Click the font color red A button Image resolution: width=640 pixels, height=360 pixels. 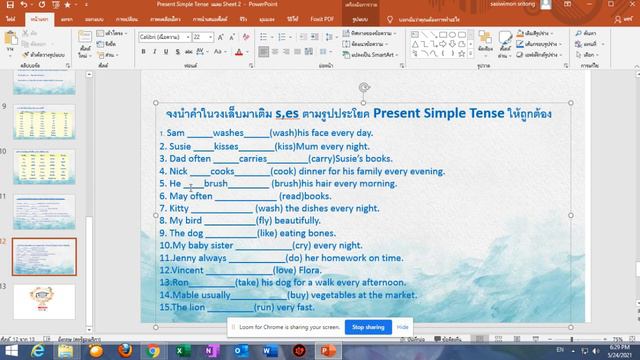pos(239,52)
